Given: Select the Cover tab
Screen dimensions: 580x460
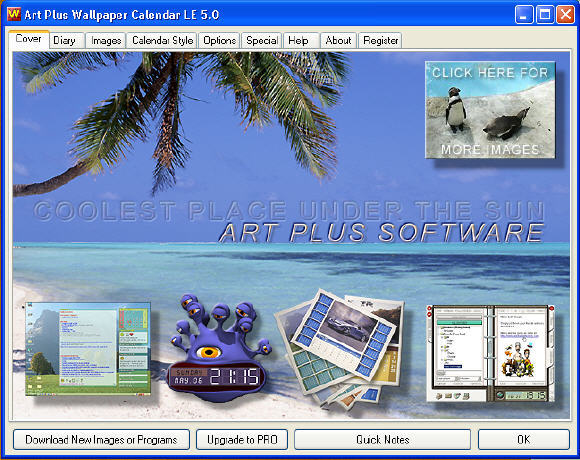Looking at the screenshot, I should point(28,39).
